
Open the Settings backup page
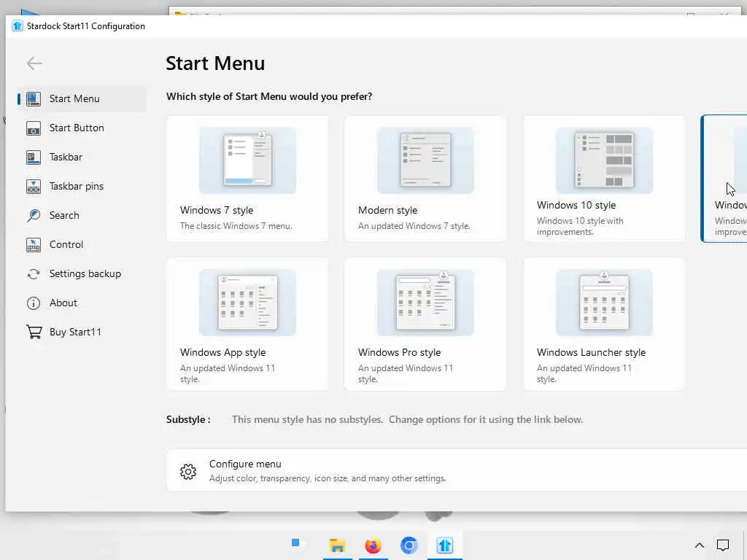[x=82, y=274]
